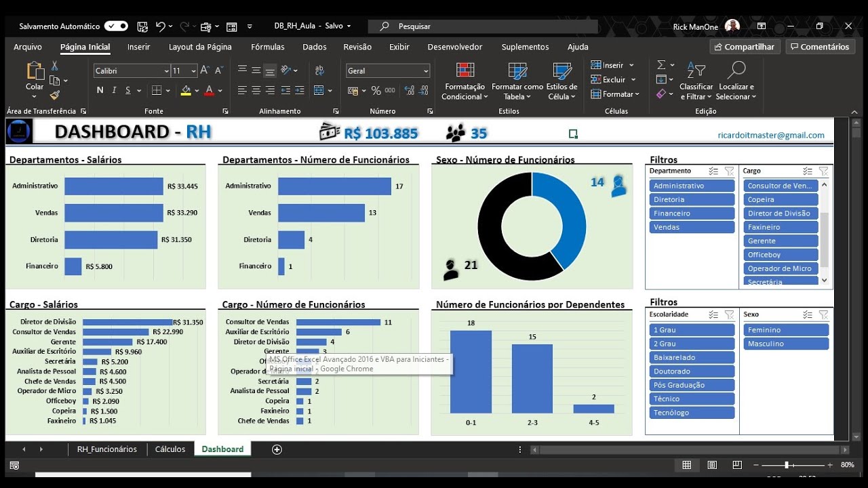This screenshot has height=488, width=868.
Task: Increase font size with larger A icon
Action: 206,70
